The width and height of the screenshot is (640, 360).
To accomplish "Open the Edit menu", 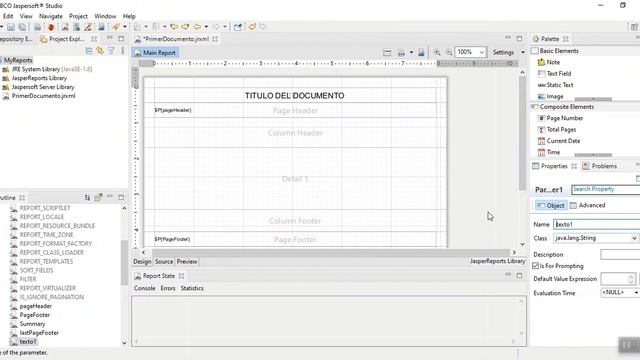I will 8,16.
